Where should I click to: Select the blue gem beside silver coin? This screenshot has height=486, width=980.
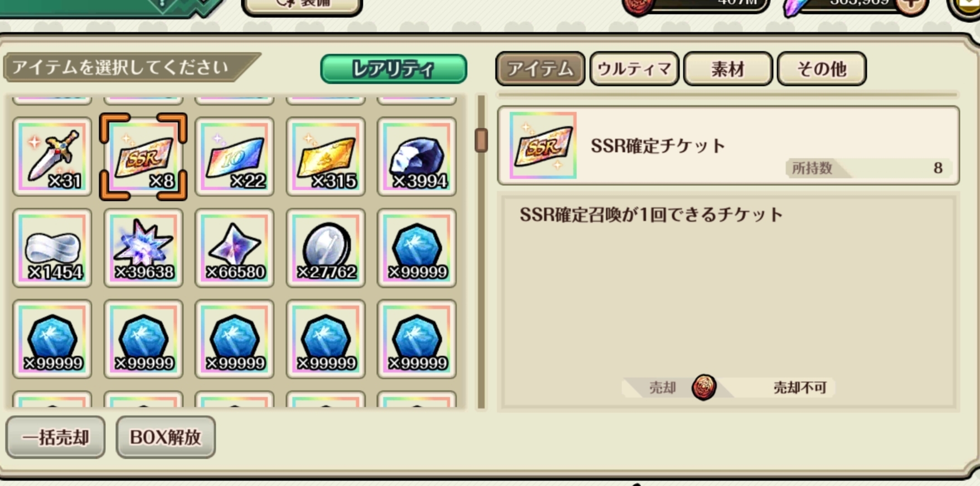tap(416, 248)
